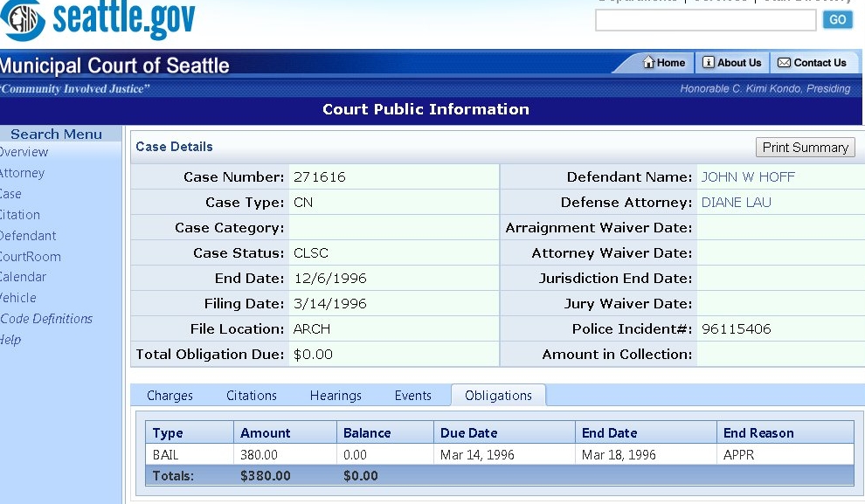Click the $0.00 totals balance
Screen dimensions: 865x504
point(360,476)
